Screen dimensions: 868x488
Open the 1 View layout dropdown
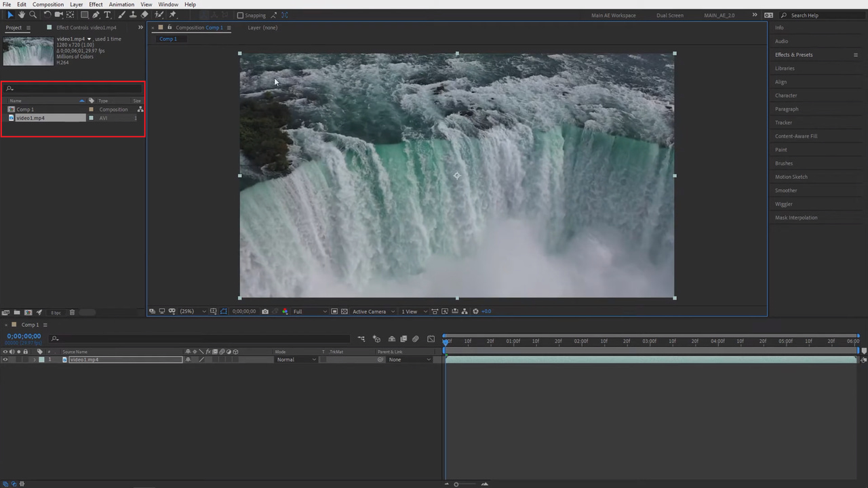click(414, 312)
